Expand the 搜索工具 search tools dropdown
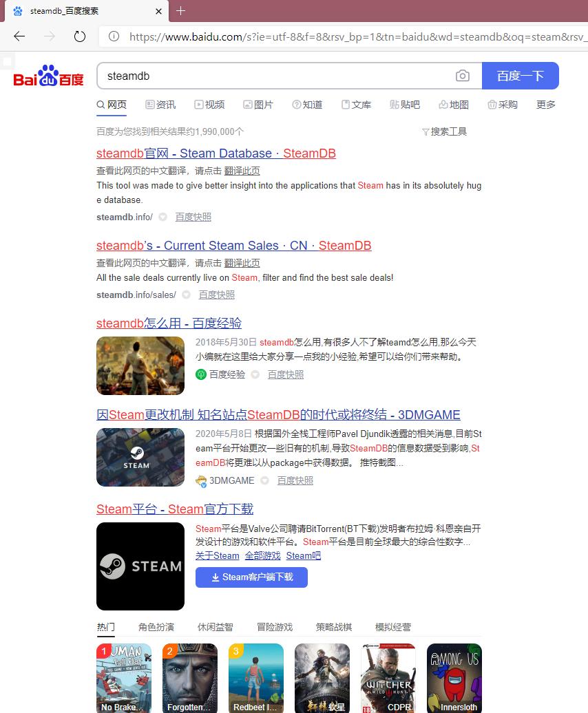The image size is (588, 713). click(x=445, y=131)
